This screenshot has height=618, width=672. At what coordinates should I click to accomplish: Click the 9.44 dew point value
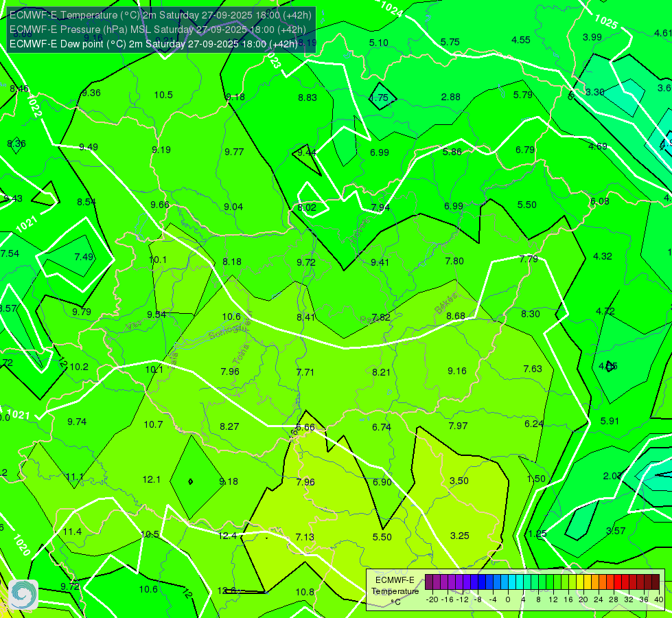coord(307,152)
